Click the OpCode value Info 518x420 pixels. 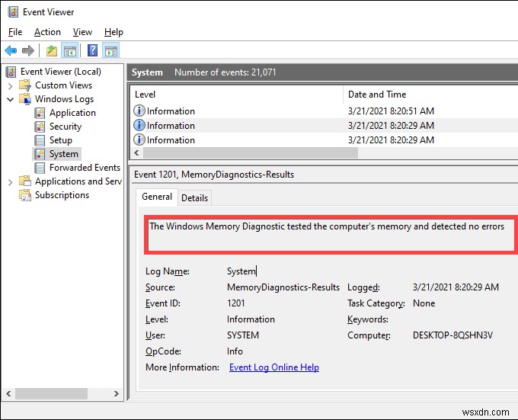pyautogui.click(x=235, y=351)
